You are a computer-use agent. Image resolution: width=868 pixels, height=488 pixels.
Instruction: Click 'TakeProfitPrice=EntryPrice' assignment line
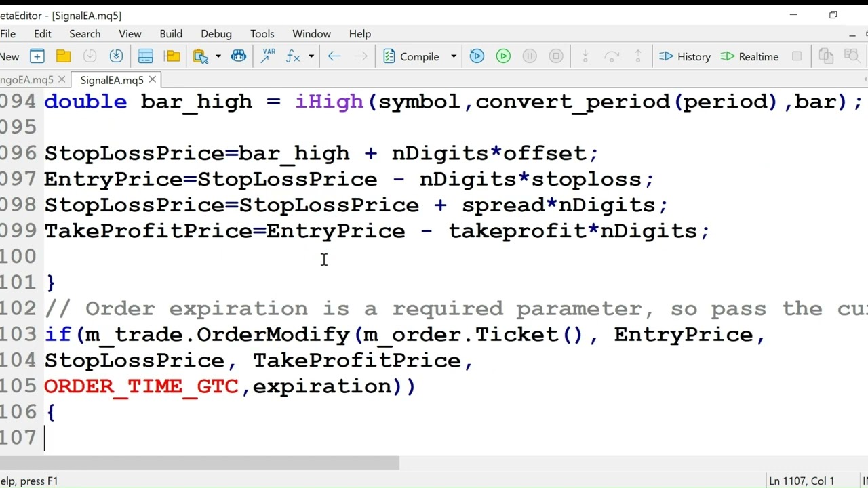(x=376, y=231)
